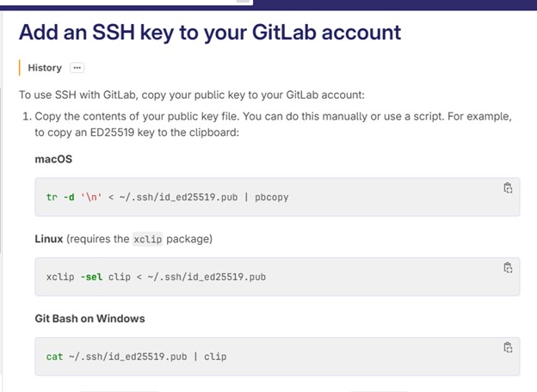Image resolution: width=537 pixels, height=392 pixels.
Task: Click the 'Copy the contents' step one text
Action: [273, 124]
